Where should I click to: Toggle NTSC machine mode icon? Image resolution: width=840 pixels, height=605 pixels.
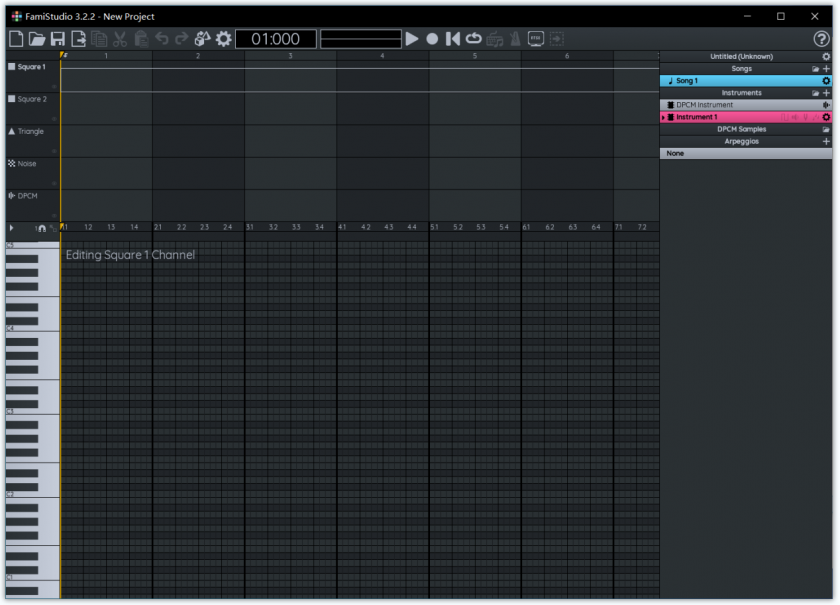[x=536, y=39]
